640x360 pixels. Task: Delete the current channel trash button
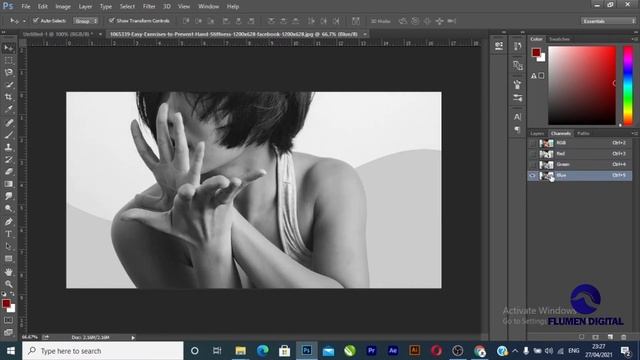pyautogui.click(x=624, y=337)
